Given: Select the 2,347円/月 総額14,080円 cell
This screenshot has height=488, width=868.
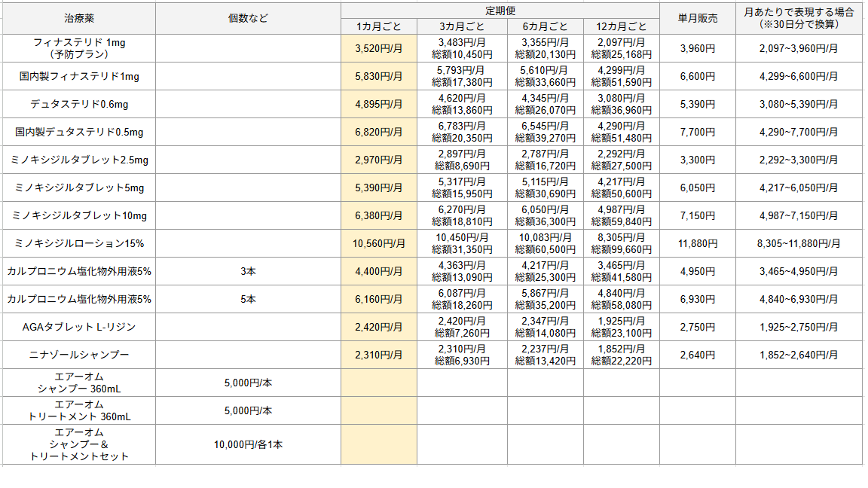Looking at the screenshot, I should 546,327.
